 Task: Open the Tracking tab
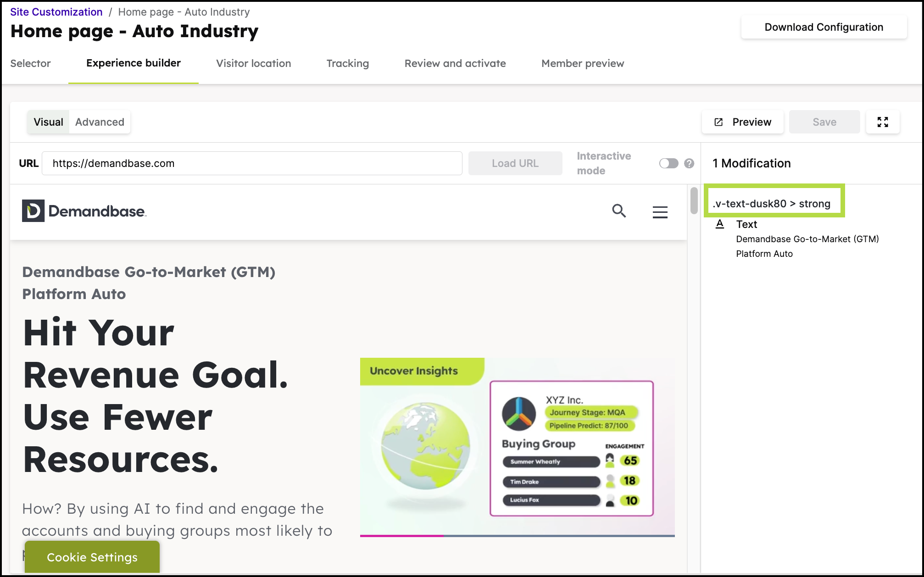348,63
